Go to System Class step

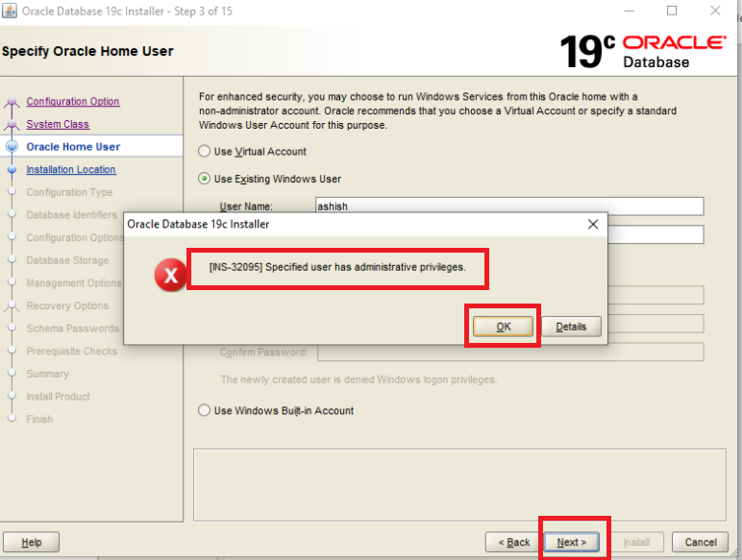(x=58, y=124)
